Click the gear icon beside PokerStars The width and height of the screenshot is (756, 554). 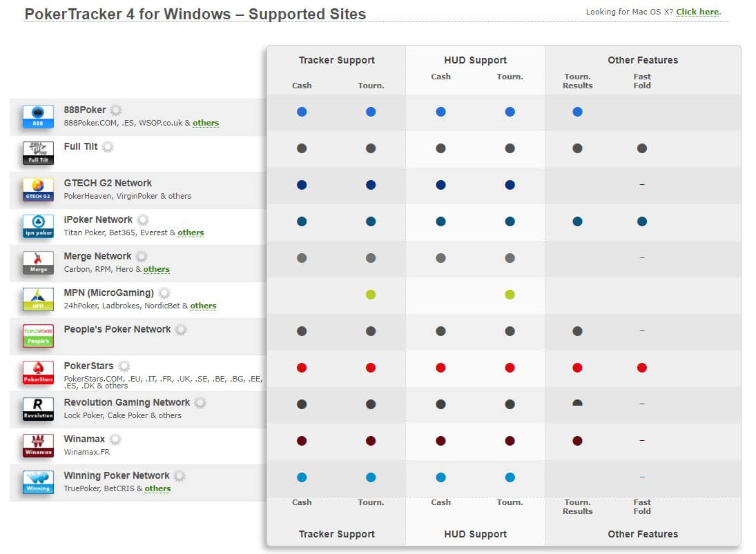point(124,366)
